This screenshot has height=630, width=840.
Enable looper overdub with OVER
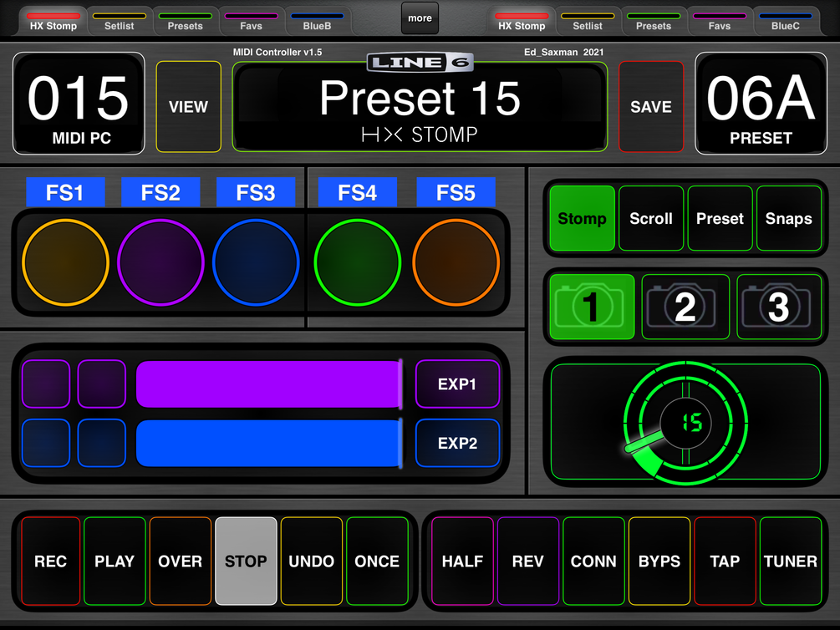tap(181, 561)
